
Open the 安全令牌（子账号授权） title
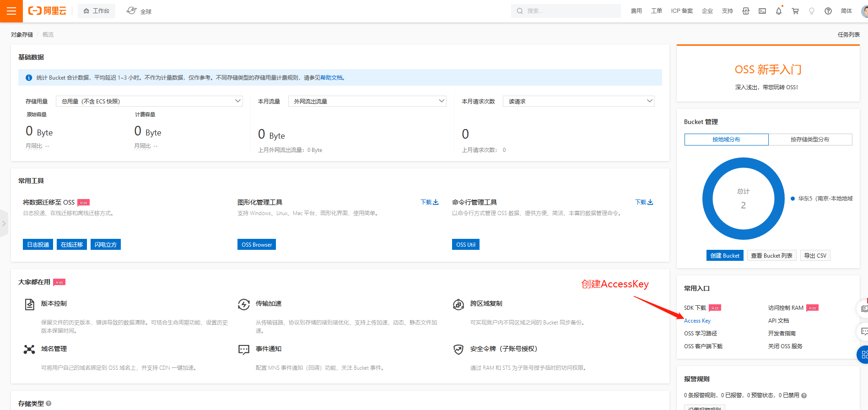point(504,349)
